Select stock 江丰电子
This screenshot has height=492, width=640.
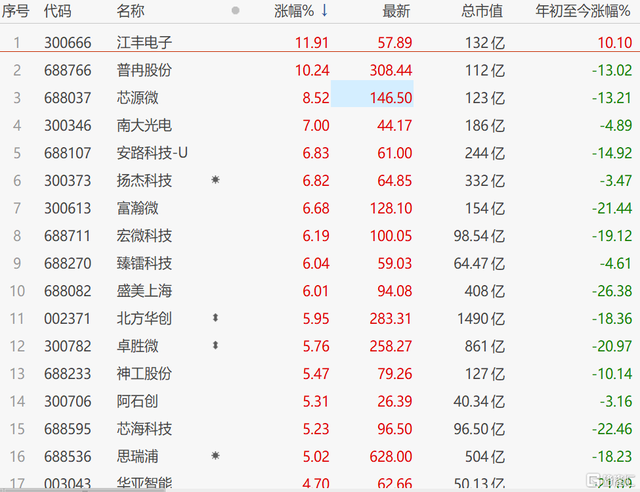[144, 42]
